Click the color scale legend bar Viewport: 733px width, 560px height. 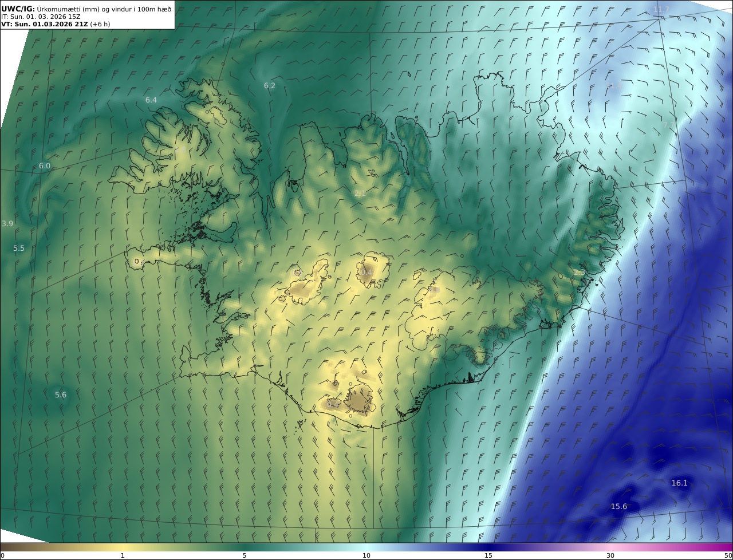click(366, 547)
